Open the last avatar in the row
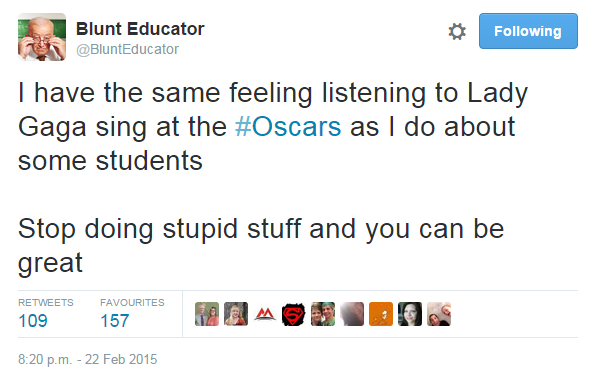 [x=439, y=314]
